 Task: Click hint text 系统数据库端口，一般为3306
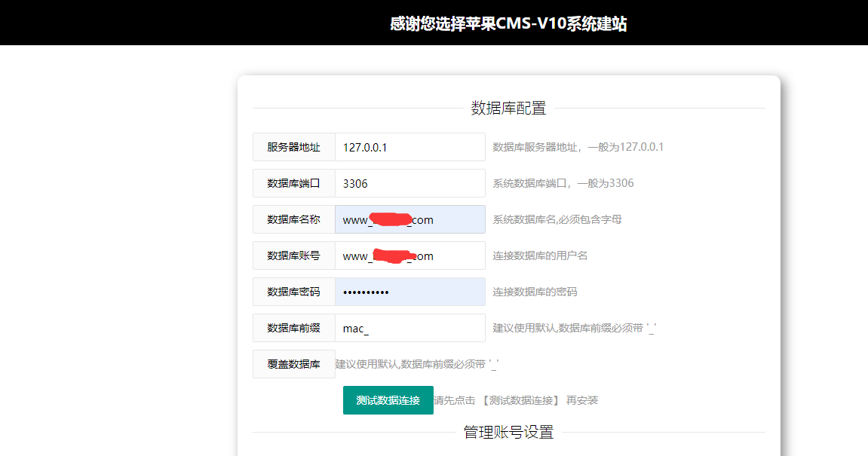pyautogui.click(x=563, y=183)
